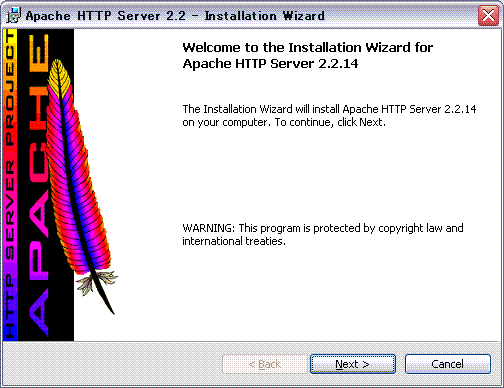
Task: Click the vertical 'HTTP SERVER PROJECT' banner text
Action: click(x=10, y=185)
